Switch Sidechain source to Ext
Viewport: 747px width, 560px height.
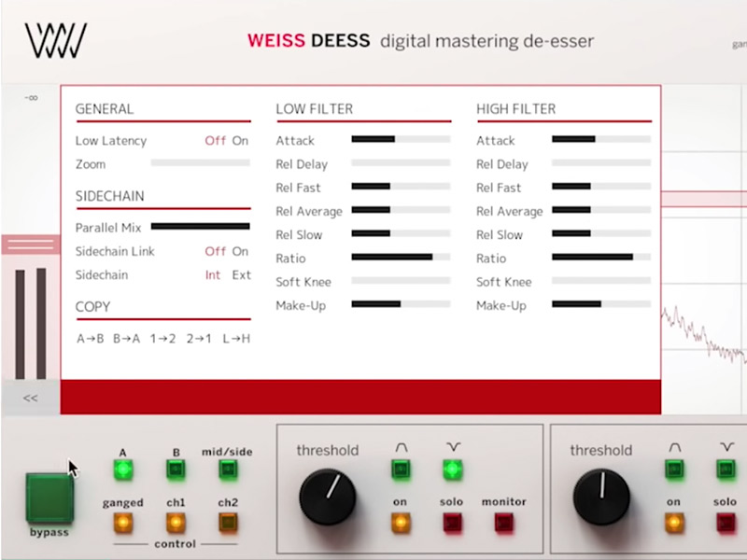pyautogui.click(x=242, y=275)
